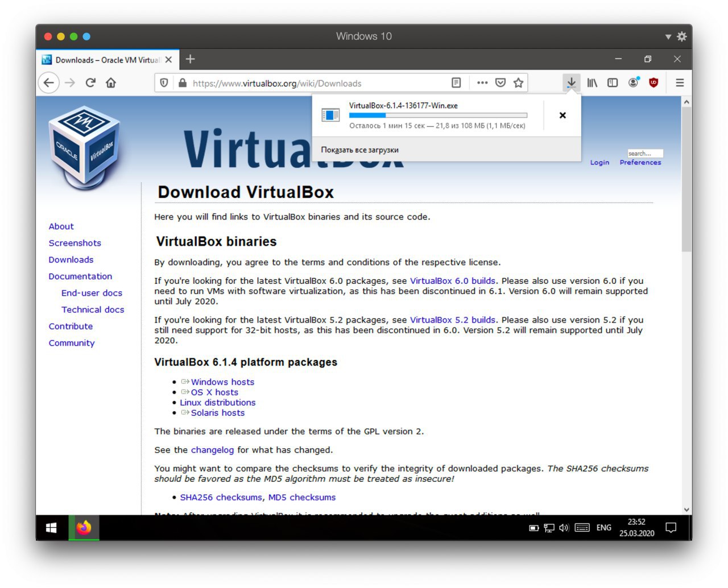
Task: Show sidebars button in toolbar
Action: click(x=613, y=83)
